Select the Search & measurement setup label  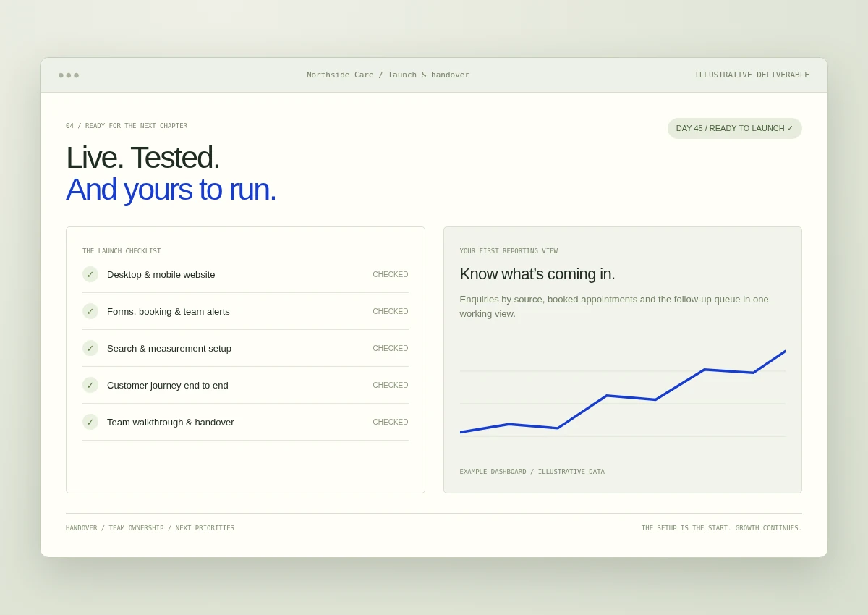pos(169,348)
